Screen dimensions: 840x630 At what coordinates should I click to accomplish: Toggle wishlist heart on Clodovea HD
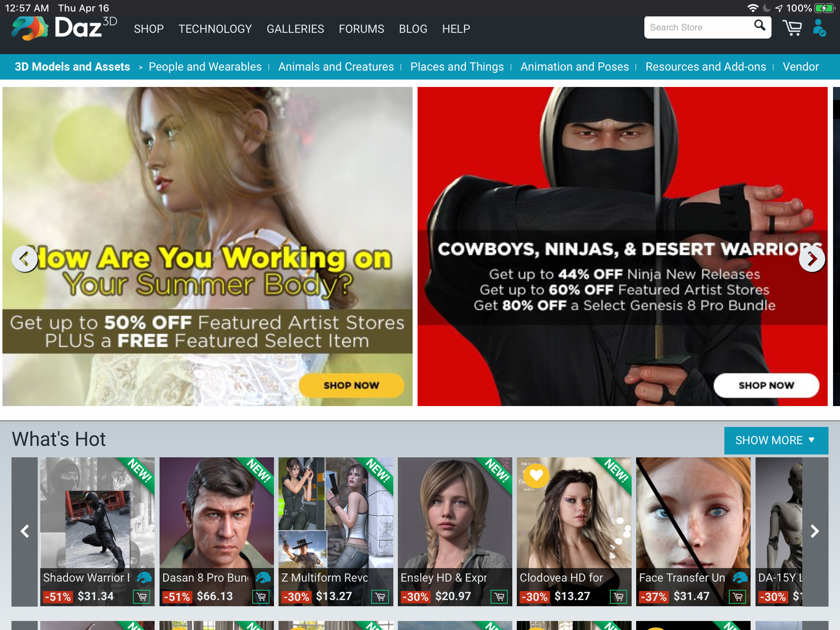click(x=536, y=475)
